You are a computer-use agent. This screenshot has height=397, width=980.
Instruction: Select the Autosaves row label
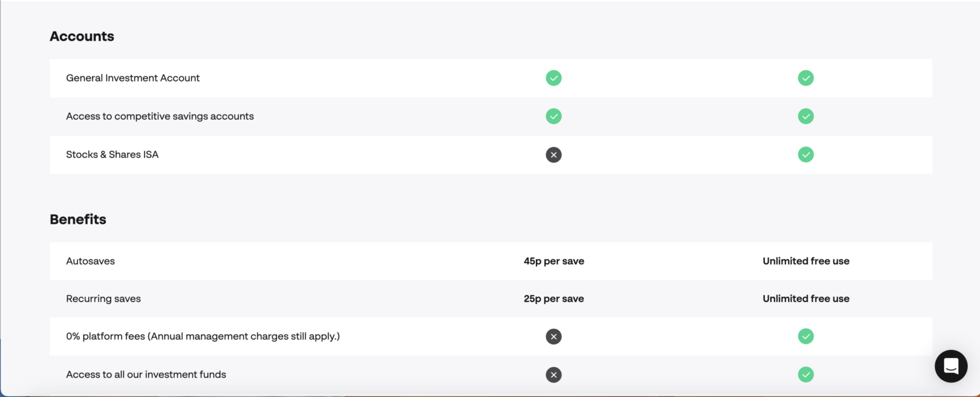tap(90, 261)
